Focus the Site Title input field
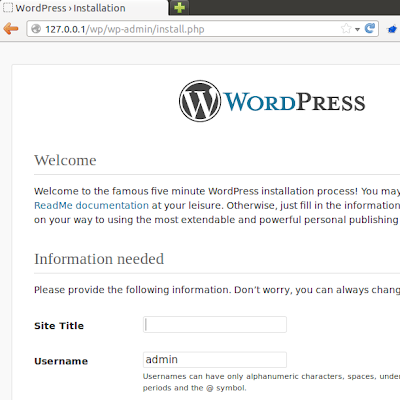This screenshot has width=400, height=400. pyautogui.click(x=215, y=325)
